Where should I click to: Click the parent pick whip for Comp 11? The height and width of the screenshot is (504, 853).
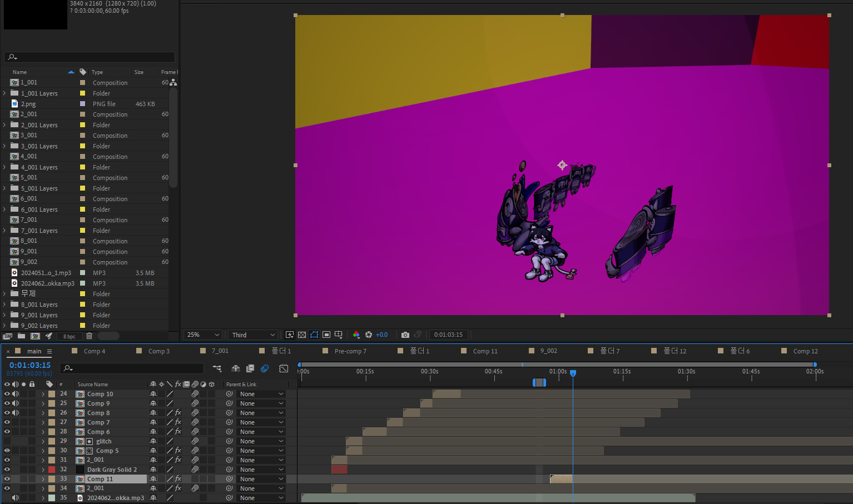(229, 478)
